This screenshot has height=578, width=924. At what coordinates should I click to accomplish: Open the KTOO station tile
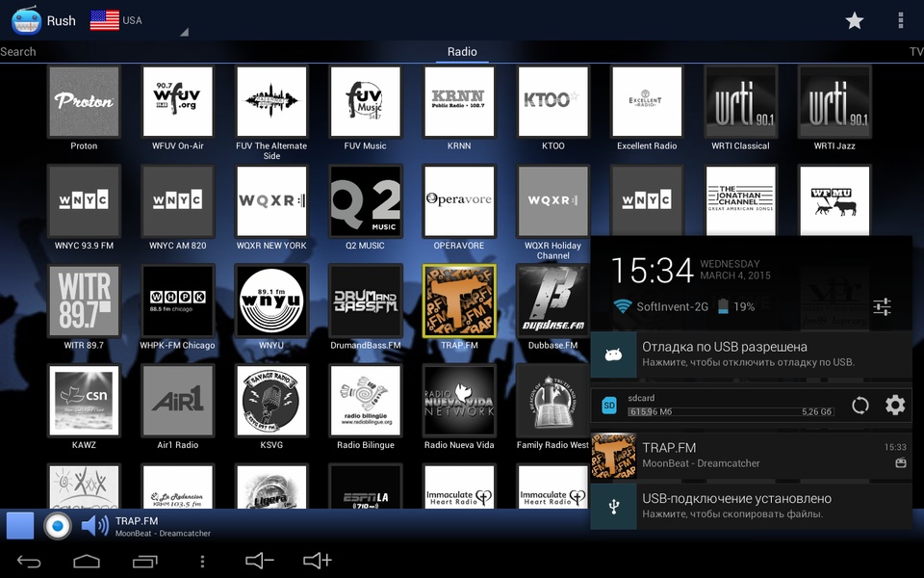(552, 101)
